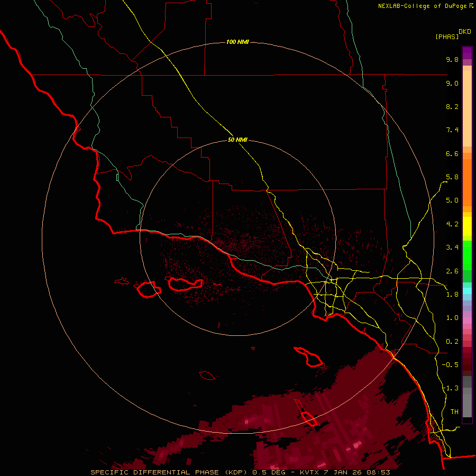The height and width of the screenshot is (476, 476).
Task: Click the 3.4 scale value
Action: 452,248
